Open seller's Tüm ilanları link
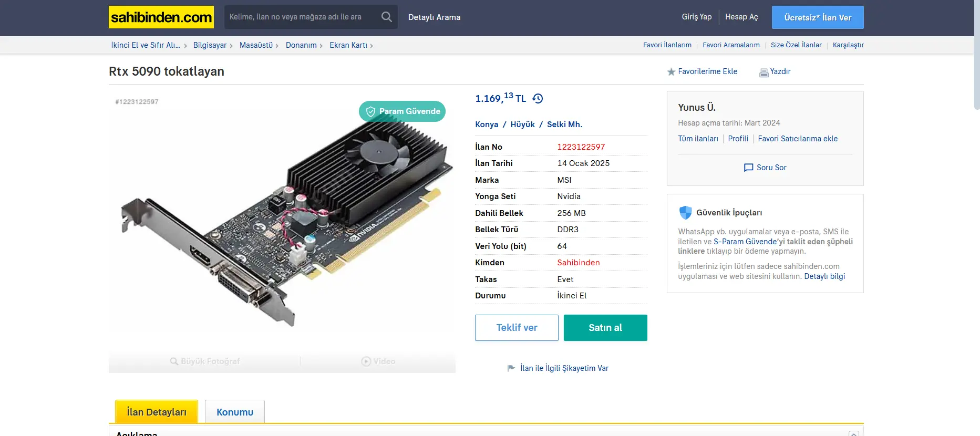980x436 pixels. click(698, 139)
